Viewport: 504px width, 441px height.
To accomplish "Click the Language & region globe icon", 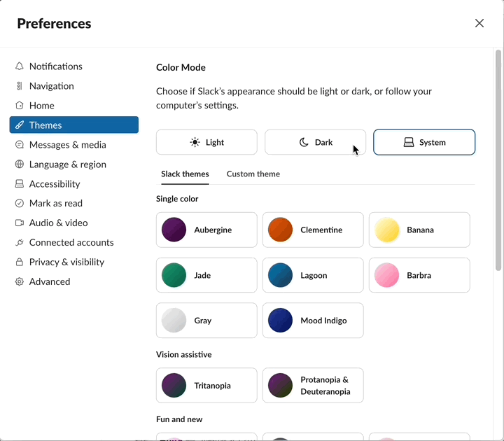I will [20, 164].
